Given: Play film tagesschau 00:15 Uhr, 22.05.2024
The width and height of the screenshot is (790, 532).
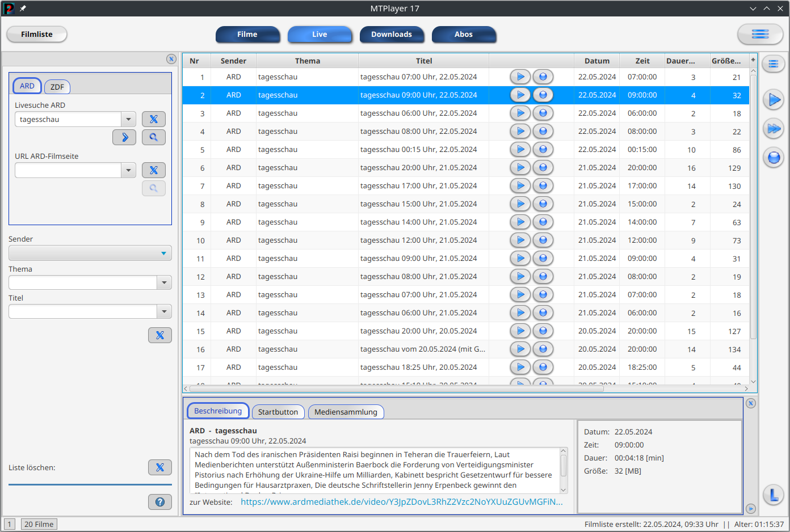Looking at the screenshot, I should pyautogui.click(x=520, y=149).
